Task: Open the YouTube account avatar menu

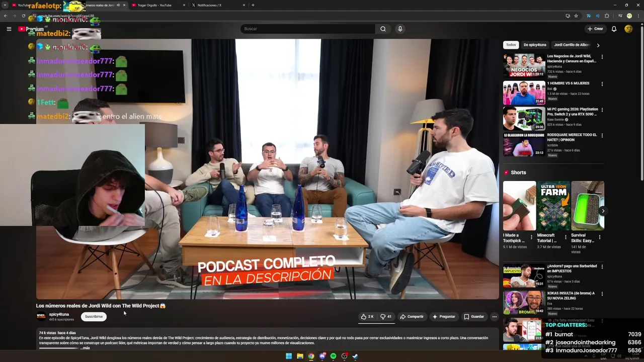Action: pyautogui.click(x=628, y=29)
